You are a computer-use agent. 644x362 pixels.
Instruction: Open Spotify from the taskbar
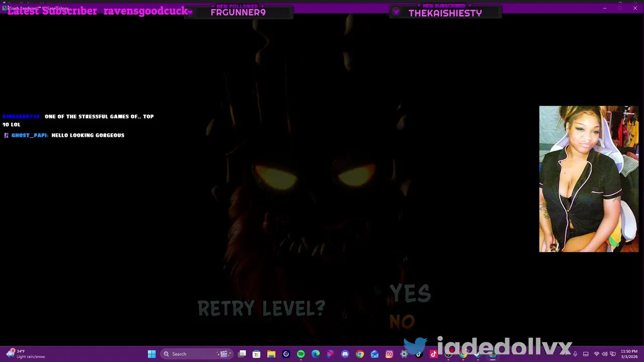[x=301, y=354]
